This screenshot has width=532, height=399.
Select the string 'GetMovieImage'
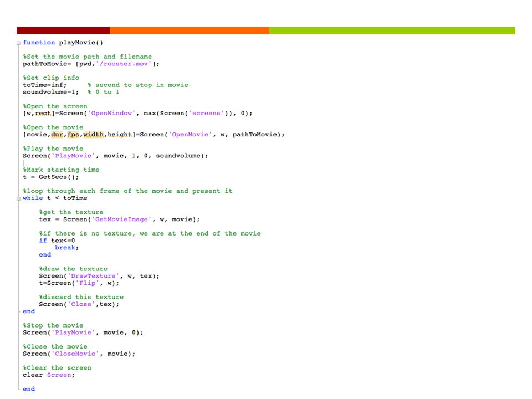pos(121,219)
